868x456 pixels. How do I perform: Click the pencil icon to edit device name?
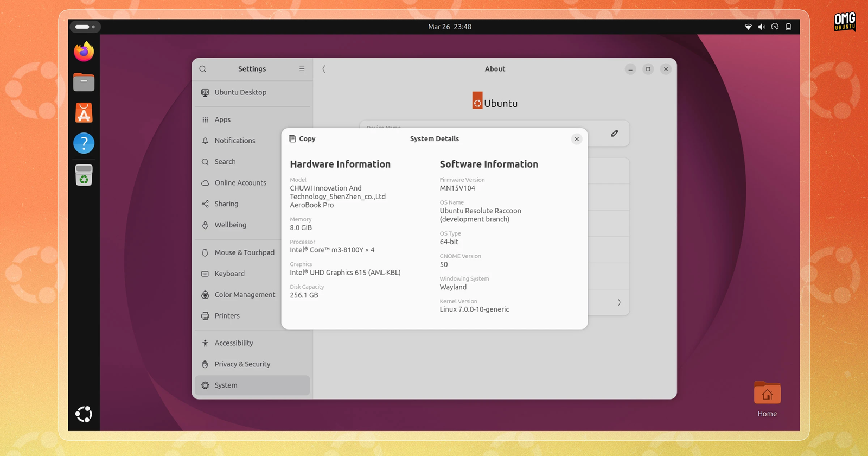[x=615, y=134]
